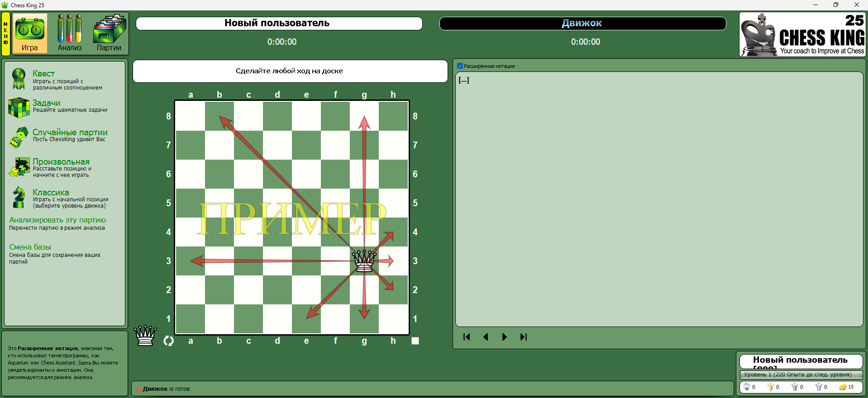Image resolution: width=868 pixels, height=398 pixels.
Task: Click the Движок engine name bar
Action: [582, 24]
